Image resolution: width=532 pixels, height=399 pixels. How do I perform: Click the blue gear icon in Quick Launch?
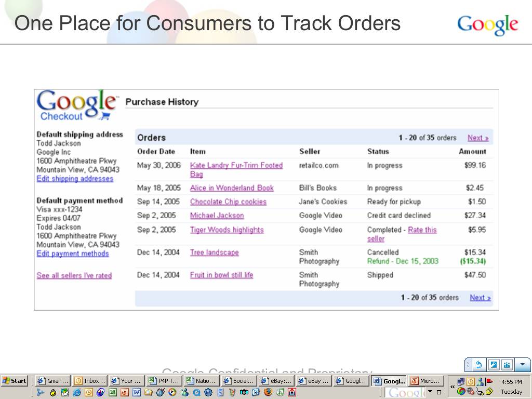coord(208,393)
